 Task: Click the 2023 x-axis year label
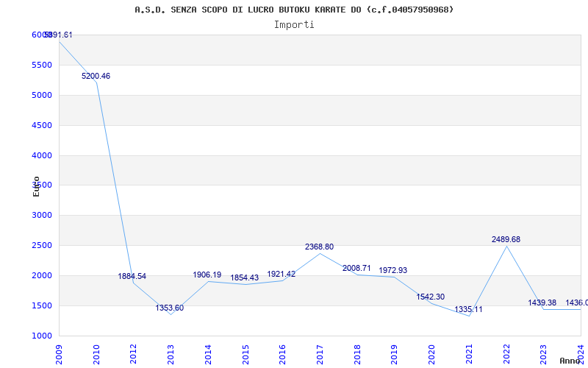point(544,355)
